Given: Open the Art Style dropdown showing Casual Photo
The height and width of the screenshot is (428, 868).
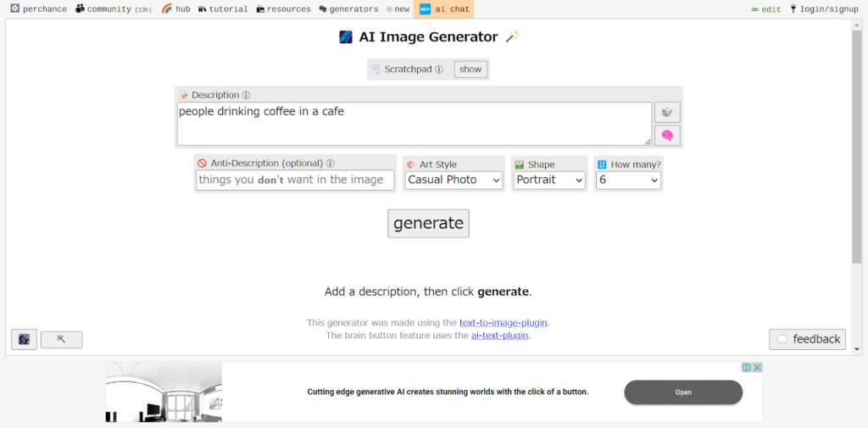Looking at the screenshot, I should (453, 180).
